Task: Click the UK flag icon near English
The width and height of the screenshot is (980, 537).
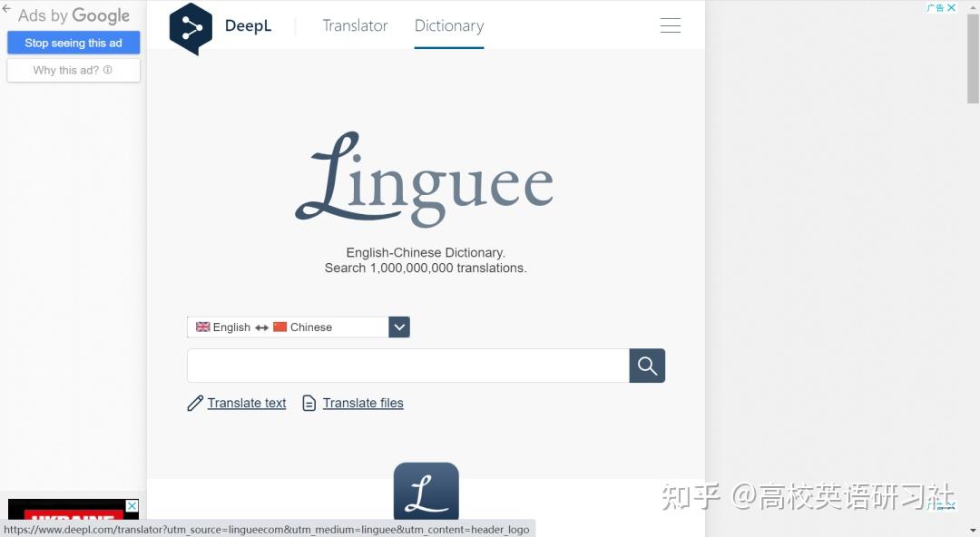Action: click(x=202, y=327)
